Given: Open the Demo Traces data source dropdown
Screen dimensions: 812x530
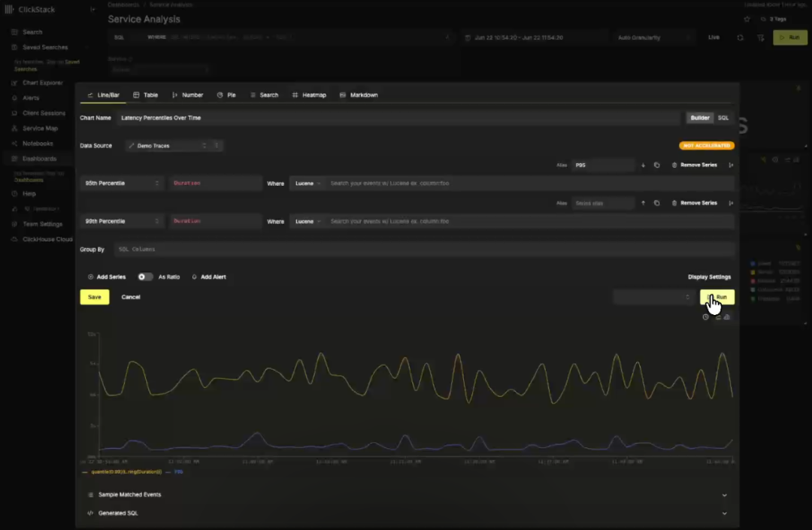Looking at the screenshot, I should tap(167, 145).
